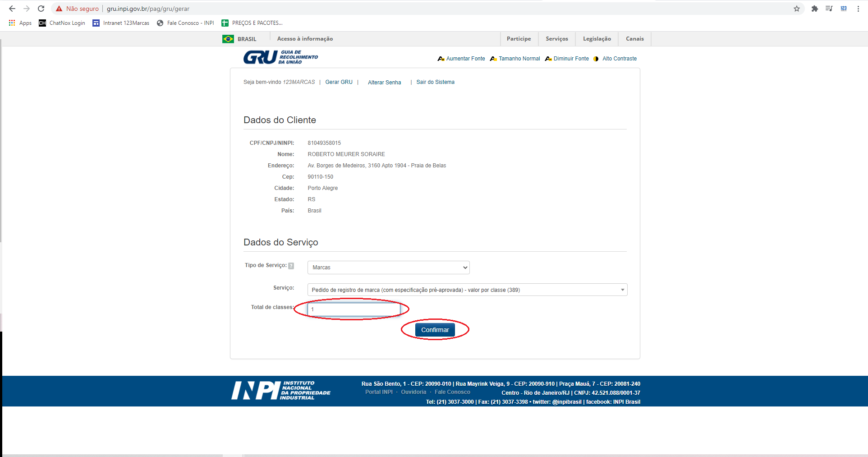Click the browser back arrow
Screen dimensions: 868x457
[x=12, y=8]
